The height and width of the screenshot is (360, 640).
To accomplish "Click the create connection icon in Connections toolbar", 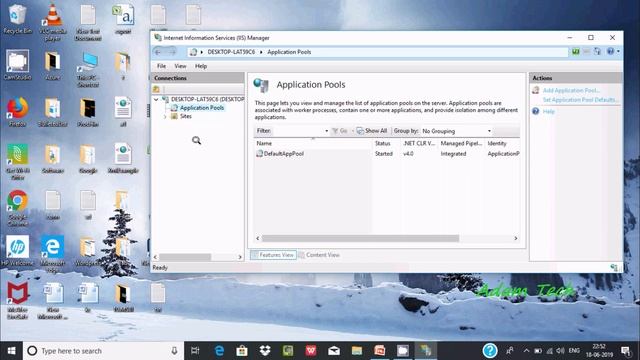I will (156, 89).
